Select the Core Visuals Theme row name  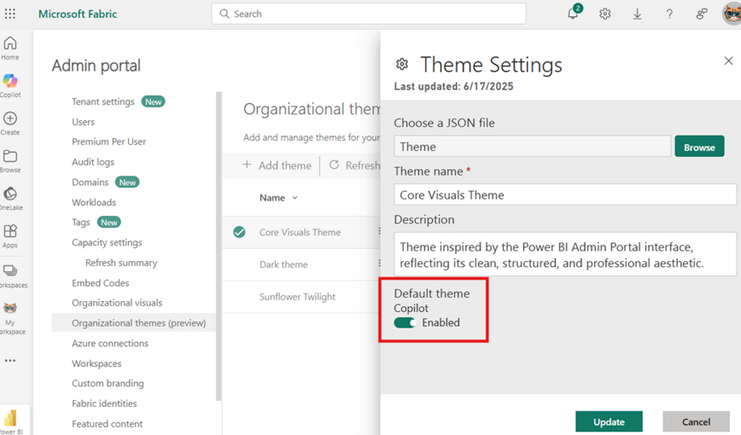[300, 232]
